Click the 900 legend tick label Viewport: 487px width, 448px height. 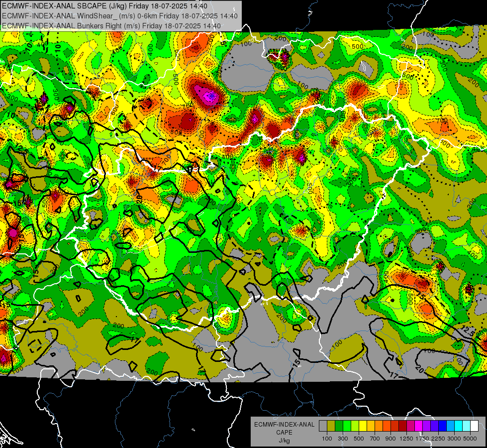390,439
